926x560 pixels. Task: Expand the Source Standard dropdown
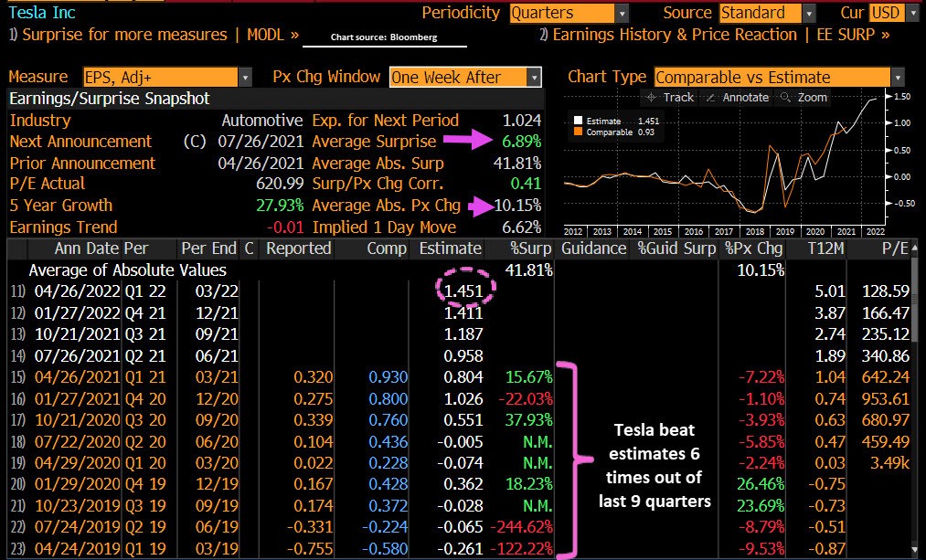(809, 14)
